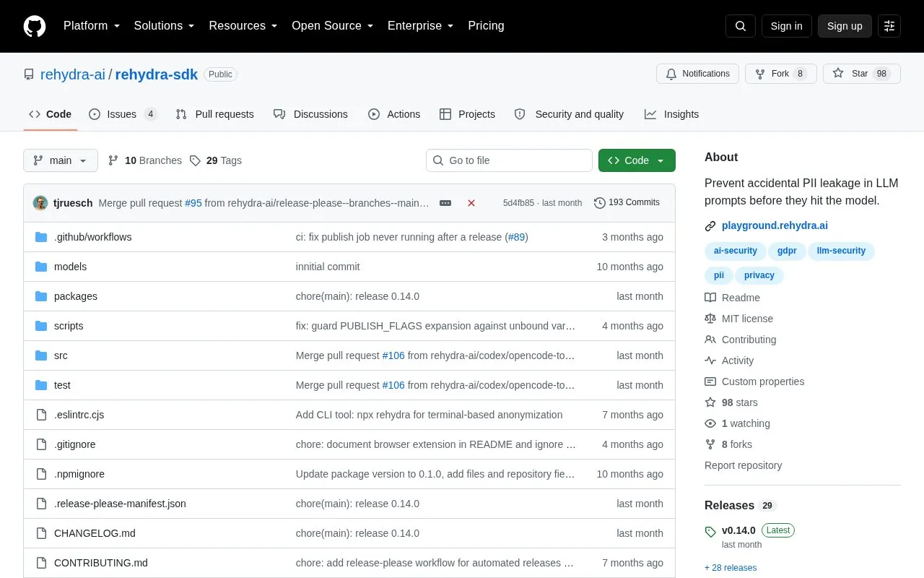Show commit message details via ellipsis icon
This screenshot has height=578, width=924.
(x=445, y=203)
